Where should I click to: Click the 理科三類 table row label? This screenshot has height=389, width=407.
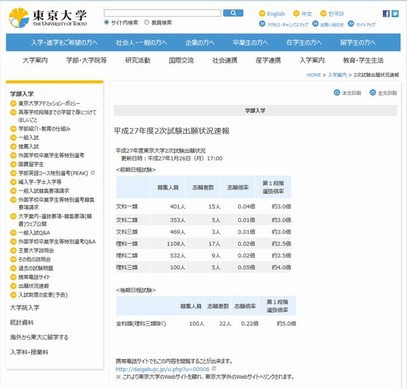pyautogui.click(x=127, y=267)
